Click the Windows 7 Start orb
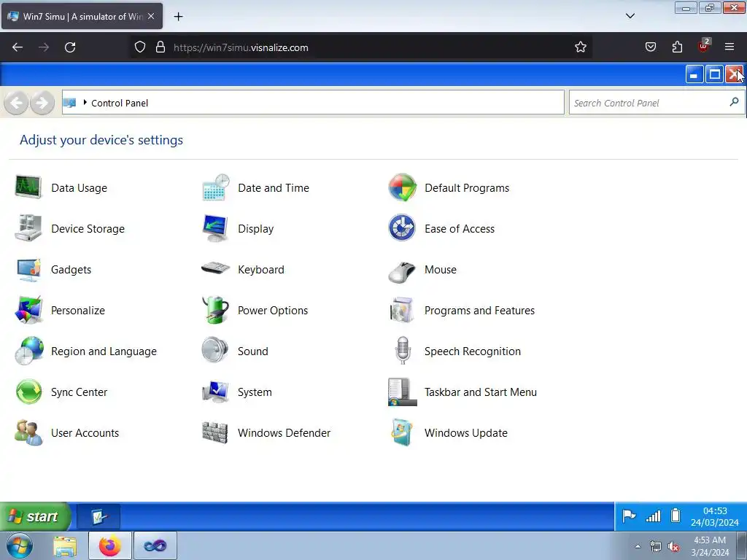This screenshot has width=747, height=560. (20, 545)
